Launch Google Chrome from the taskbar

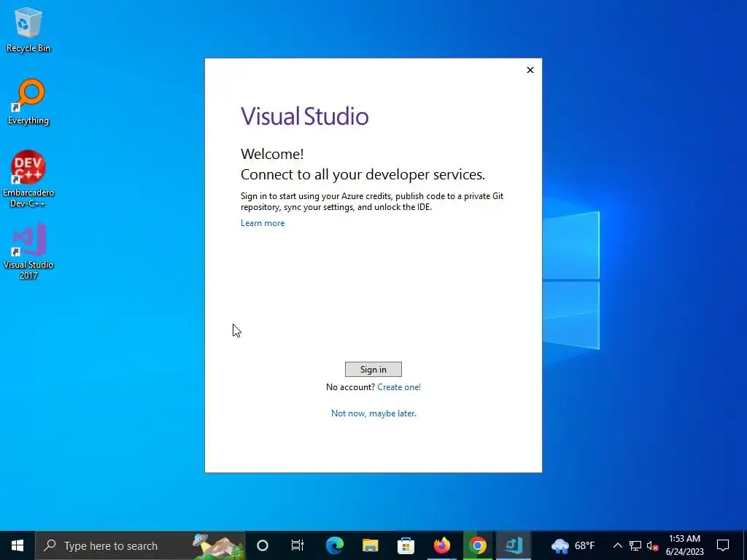pyautogui.click(x=477, y=545)
